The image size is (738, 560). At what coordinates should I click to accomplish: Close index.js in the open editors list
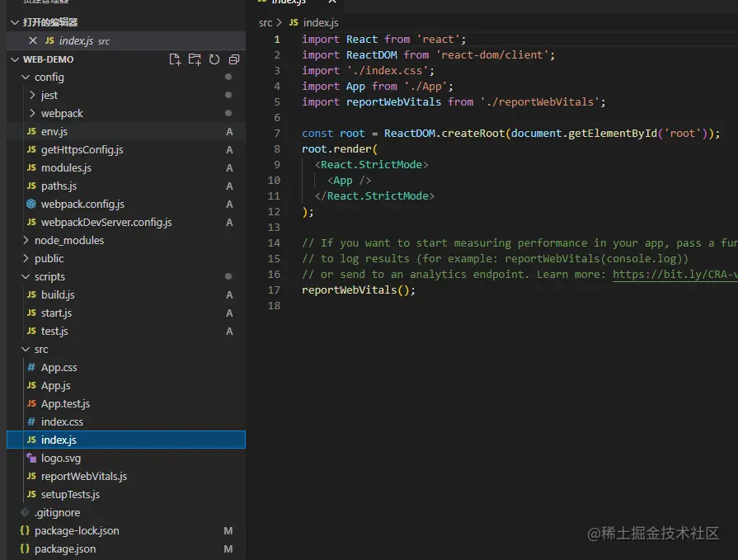(33, 41)
